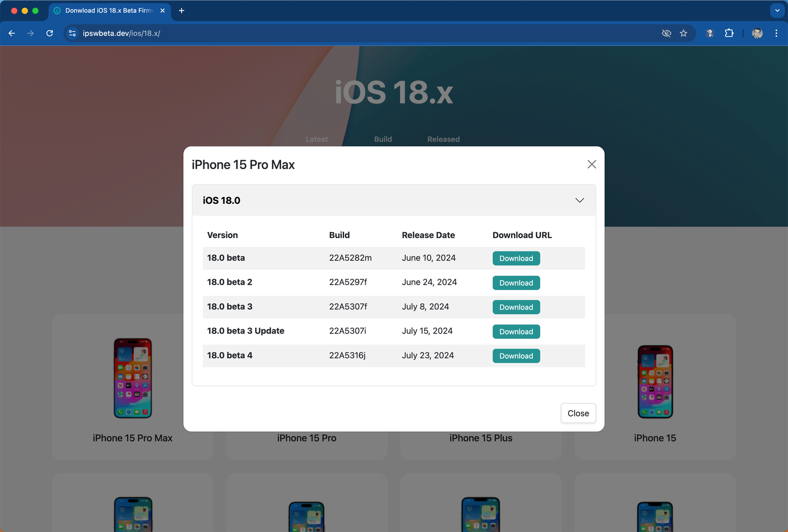
Task: View site information icon in address bar
Action: [72, 33]
